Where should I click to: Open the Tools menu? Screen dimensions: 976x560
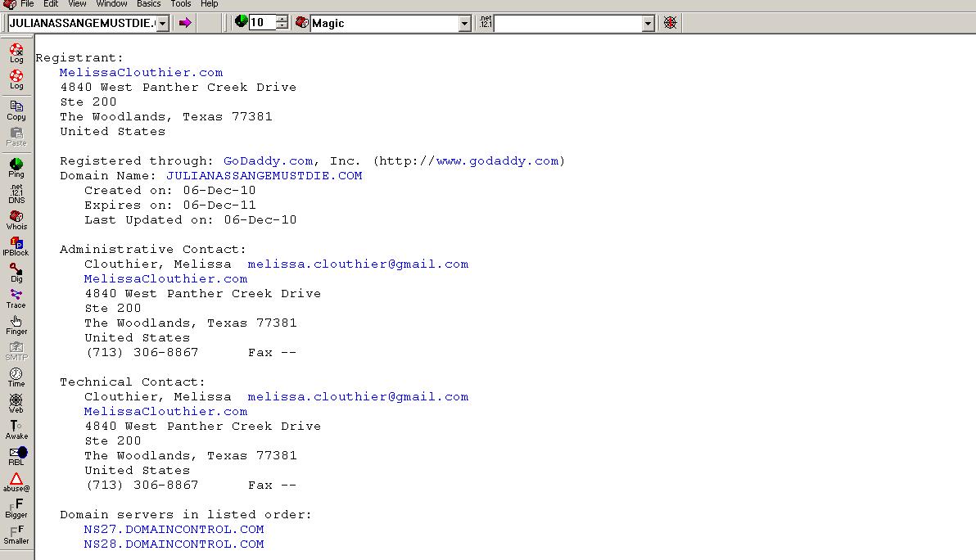[180, 4]
